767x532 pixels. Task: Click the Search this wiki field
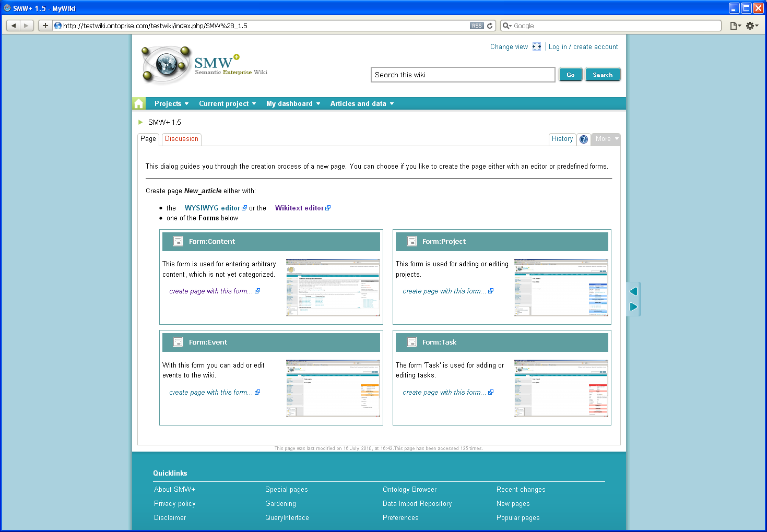(x=463, y=75)
